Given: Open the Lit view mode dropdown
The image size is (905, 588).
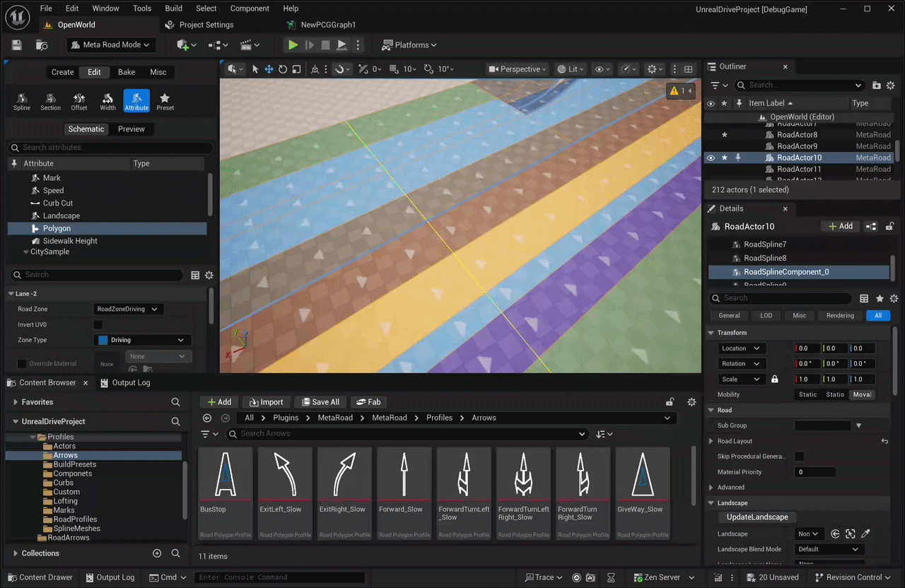Looking at the screenshot, I should [x=570, y=69].
